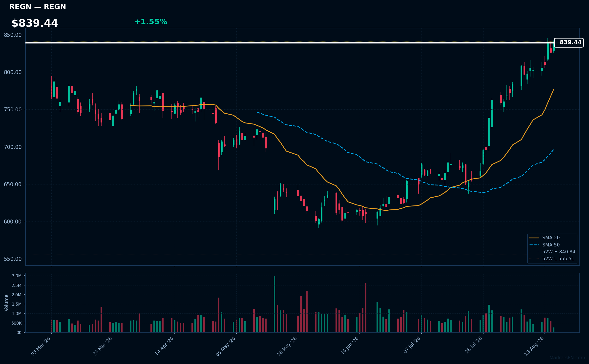Click the "2.5M" volume axis label
Image resolution: width=589 pixels, height=364 pixels.
pyautogui.click(x=17, y=285)
